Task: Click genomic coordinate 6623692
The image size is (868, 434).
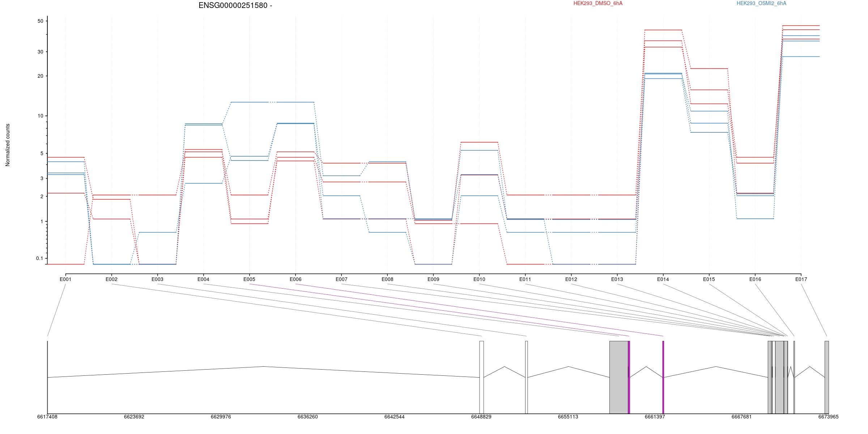Action: click(134, 417)
